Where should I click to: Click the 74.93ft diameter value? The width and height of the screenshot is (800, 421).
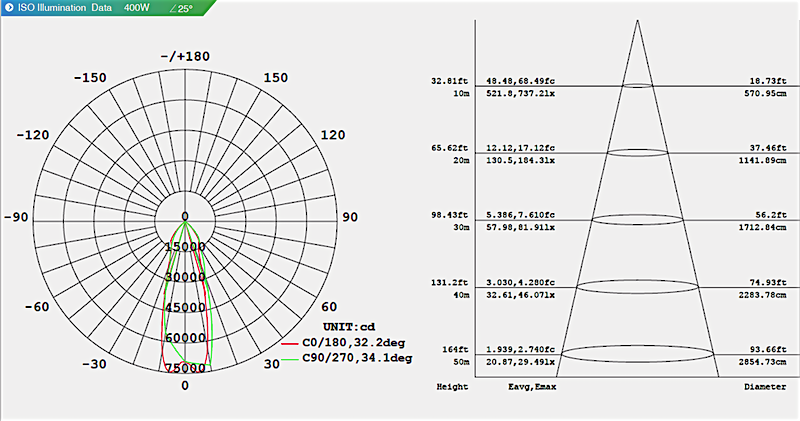point(768,282)
